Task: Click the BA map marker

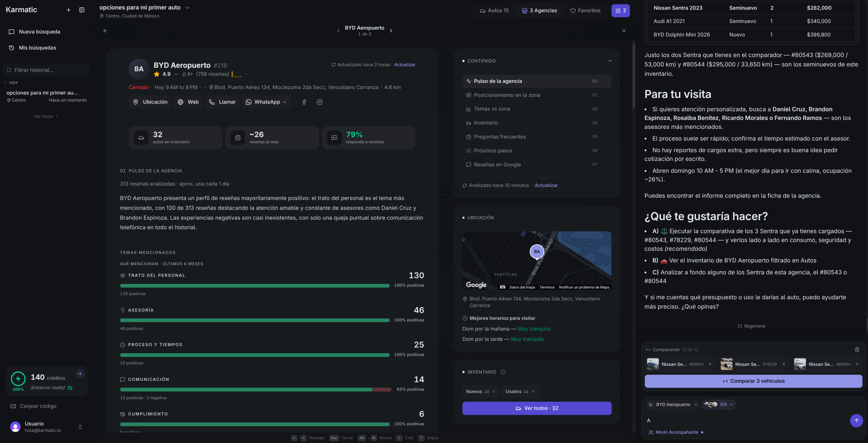Action: 537,252
